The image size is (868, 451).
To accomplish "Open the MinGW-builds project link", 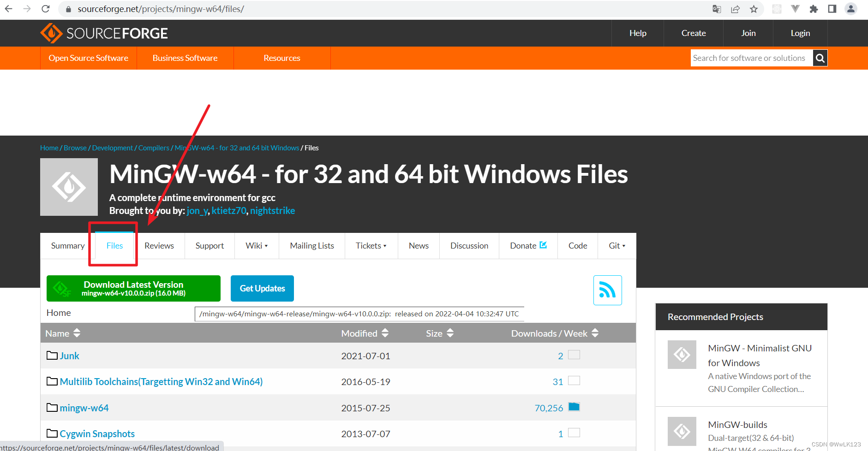I will (x=737, y=425).
